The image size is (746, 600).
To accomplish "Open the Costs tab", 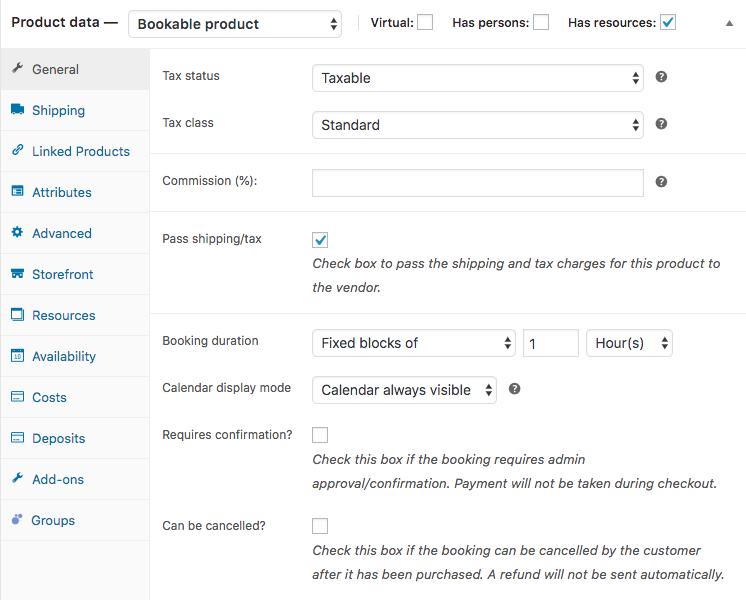I will (49, 397).
